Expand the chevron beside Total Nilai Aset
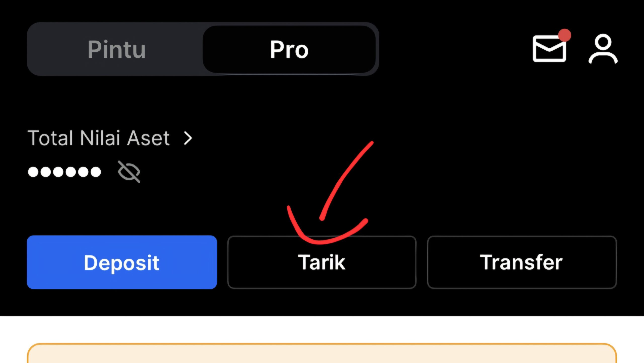Screen dimensions: 644x363 click(x=188, y=138)
